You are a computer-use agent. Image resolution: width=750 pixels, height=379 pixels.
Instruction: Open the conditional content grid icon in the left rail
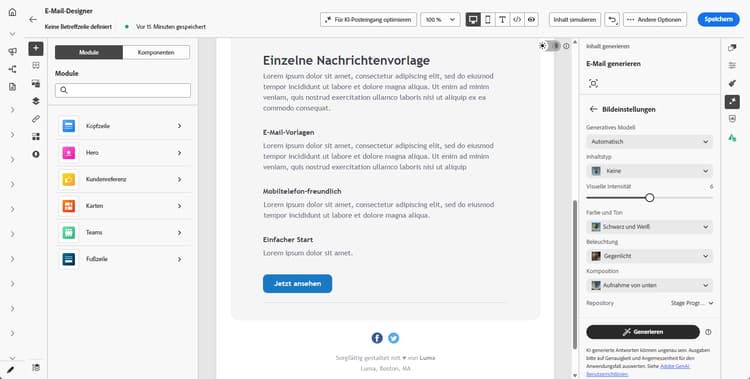pyautogui.click(x=36, y=136)
